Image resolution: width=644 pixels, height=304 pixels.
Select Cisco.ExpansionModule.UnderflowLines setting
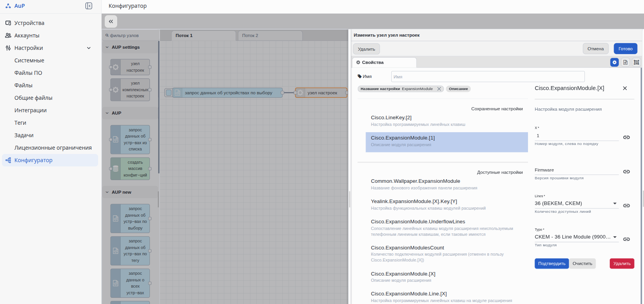(447, 228)
